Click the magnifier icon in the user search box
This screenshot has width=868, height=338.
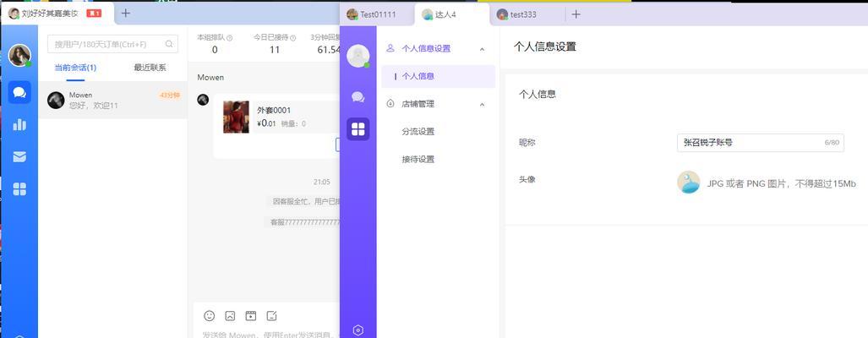tap(169, 44)
